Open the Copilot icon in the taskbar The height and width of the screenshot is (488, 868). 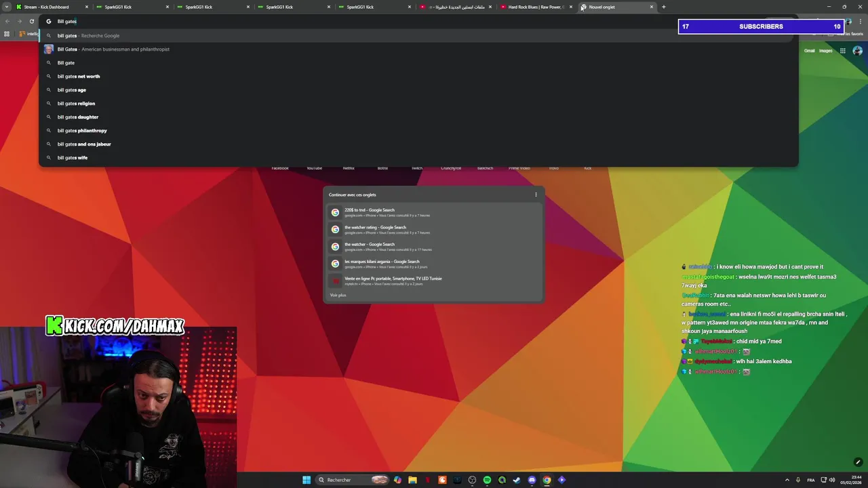pos(397,480)
